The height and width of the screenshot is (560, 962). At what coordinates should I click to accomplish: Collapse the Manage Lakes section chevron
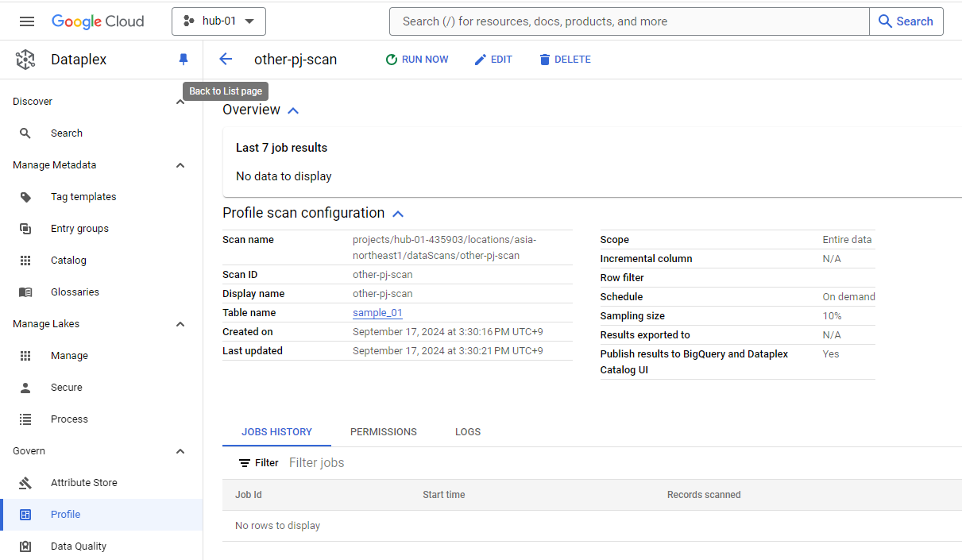pyautogui.click(x=180, y=324)
